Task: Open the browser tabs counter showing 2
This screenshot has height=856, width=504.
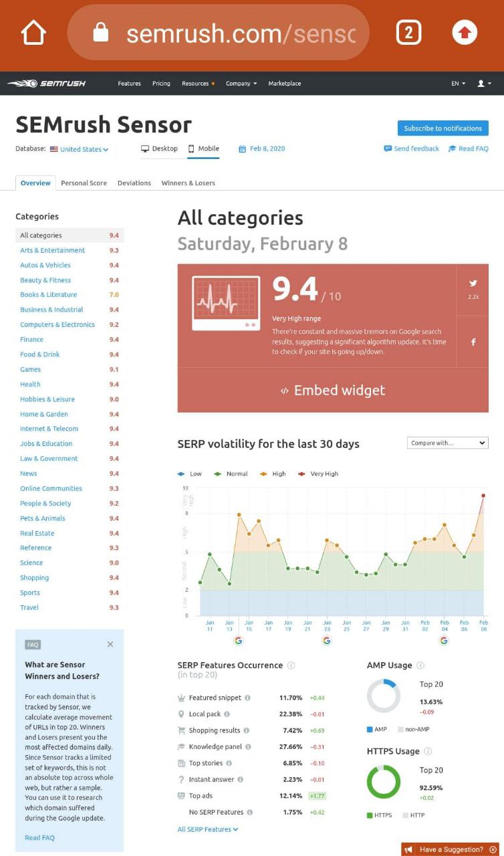Action: pyautogui.click(x=408, y=32)
